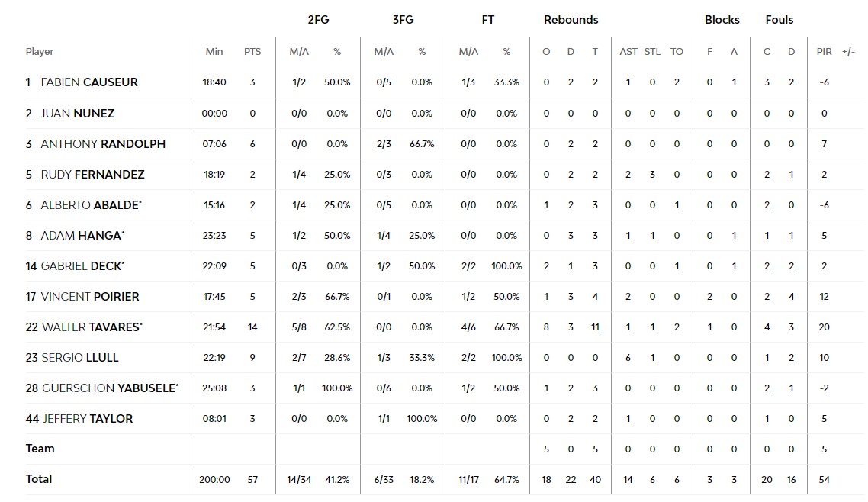Sort by STL column header
868x502 pixels.
652,52
